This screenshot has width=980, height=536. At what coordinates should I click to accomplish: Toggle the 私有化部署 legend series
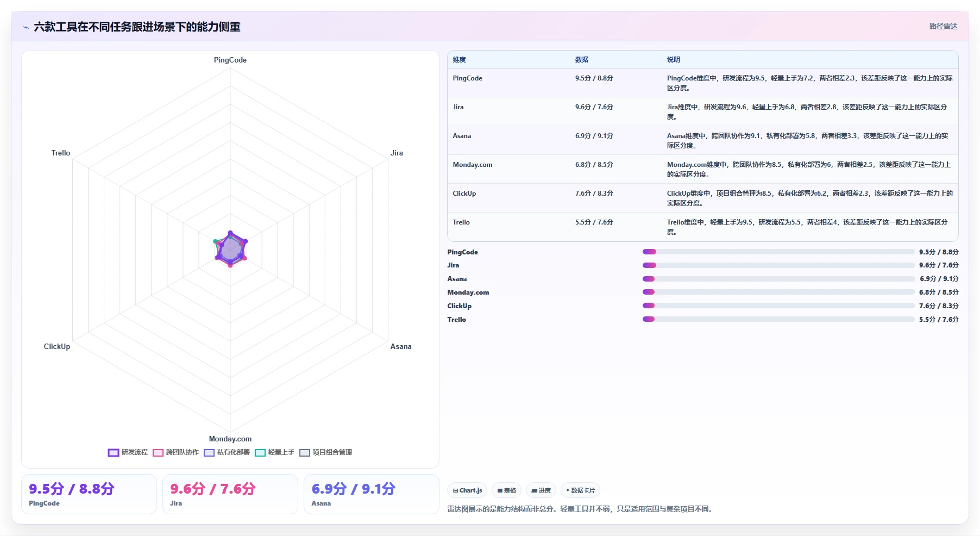(227, 452)
